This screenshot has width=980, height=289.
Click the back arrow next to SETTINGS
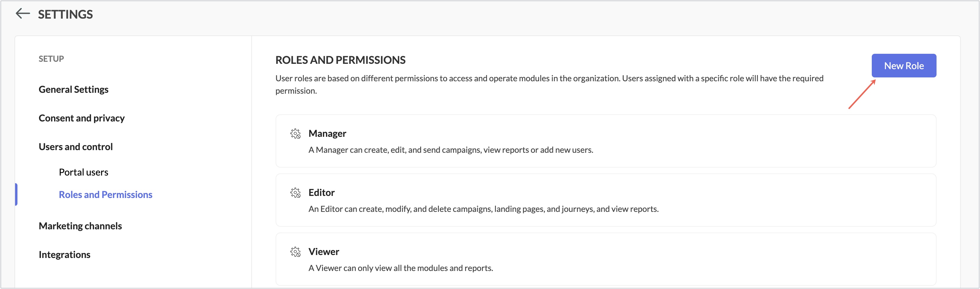(23, 14)
